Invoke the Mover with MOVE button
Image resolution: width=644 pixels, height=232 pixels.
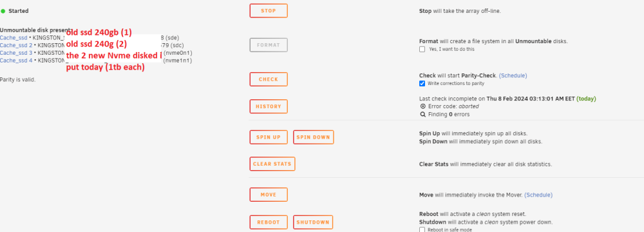click(x=269, y=195)
